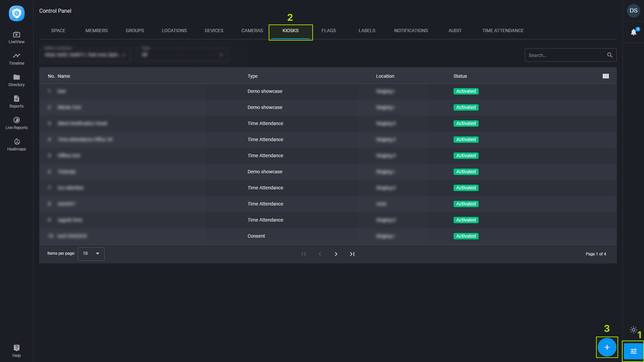Expand the blurred location filter dropdown
The width and height of the screenshot is (644, 362).
pyautogui.click(x=86, y=55)
